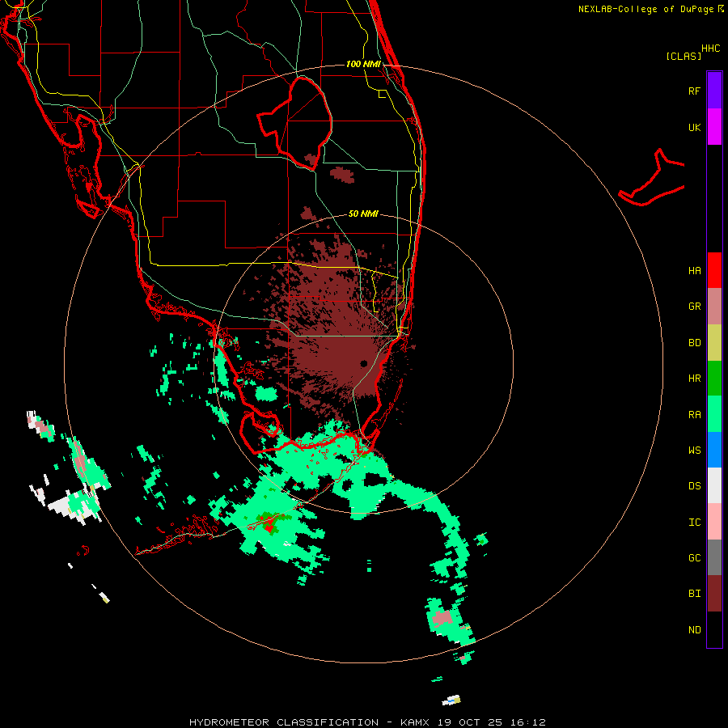This screenshot has width=728, height=728.
Task: Click the red hail core over the Keys
Action: [x=269, y=526]
